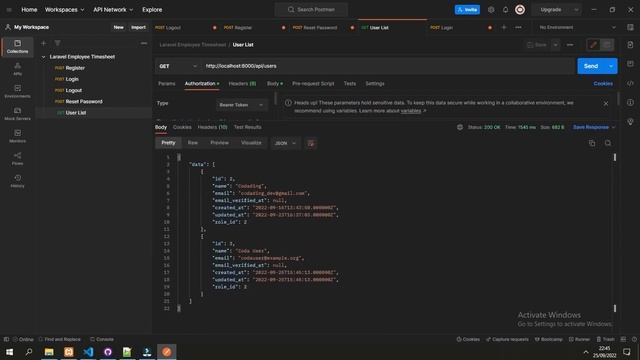Open the History sidebar panel
Image resolution: width=640 pixels, height=360 pixels.
18,181
